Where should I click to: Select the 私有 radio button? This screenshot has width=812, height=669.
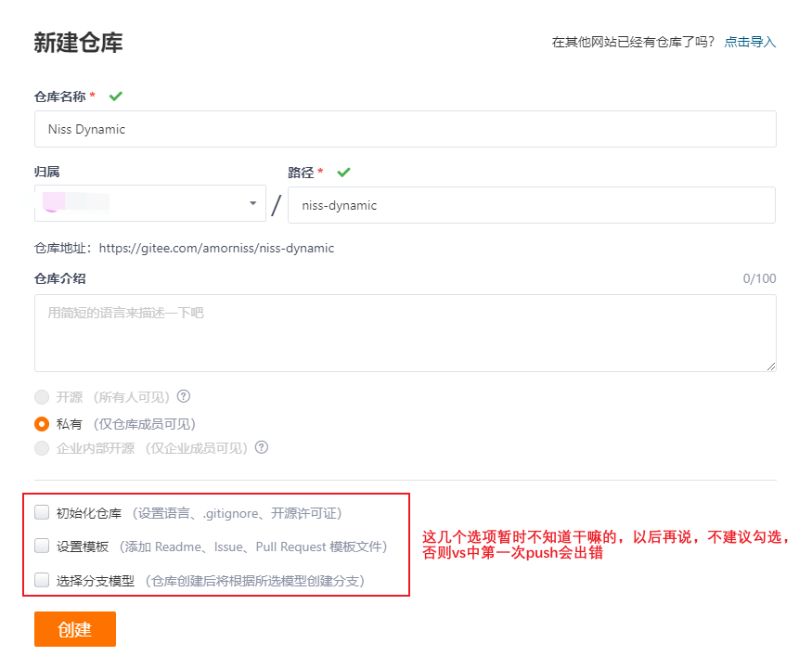coord(41,421)
